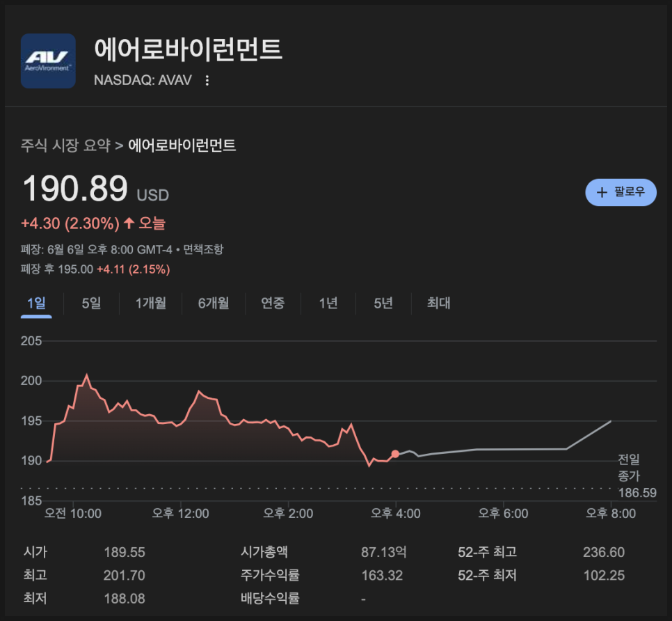The width and height of the screenshot is (672, 621).
Task: Click the 최고 201.70 high value
Action: 125,575
